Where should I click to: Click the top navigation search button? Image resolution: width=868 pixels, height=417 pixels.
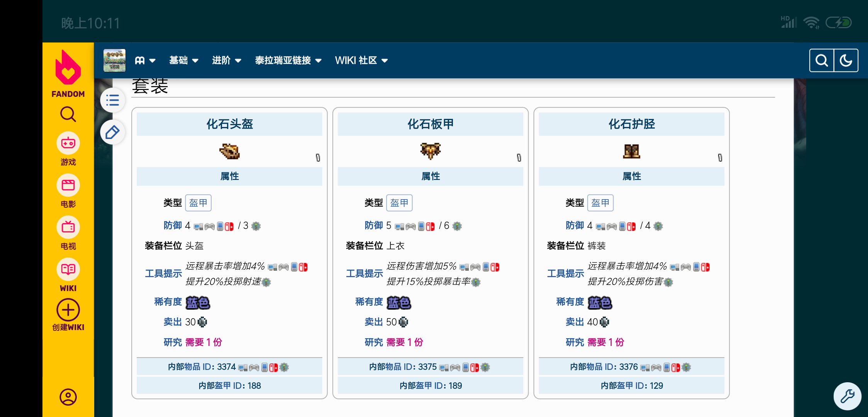tap(822, 61)
